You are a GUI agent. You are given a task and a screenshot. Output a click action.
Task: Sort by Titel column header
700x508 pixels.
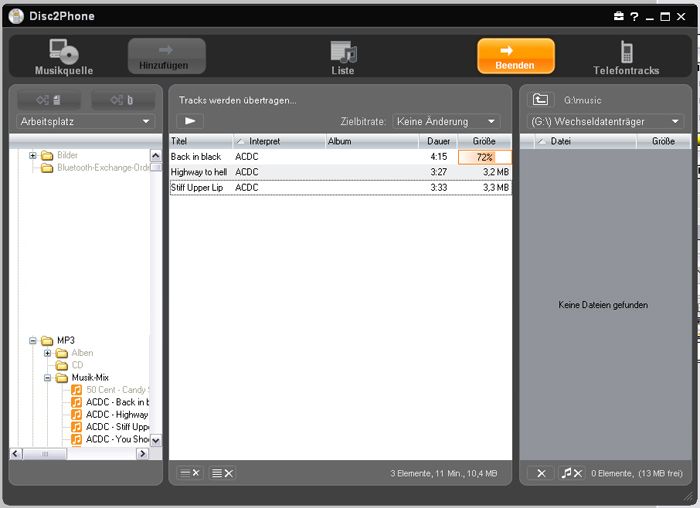coord(201,141)
